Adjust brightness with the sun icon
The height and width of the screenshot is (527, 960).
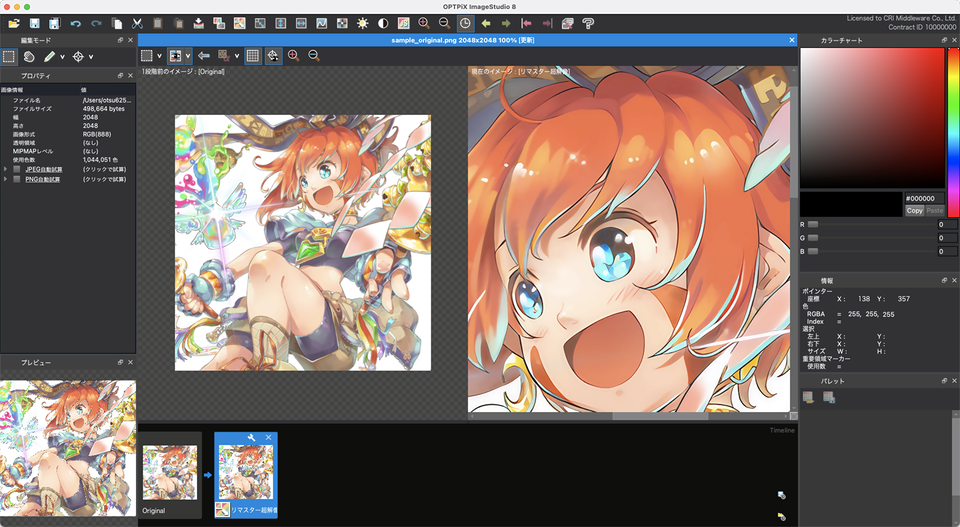(362, 23)
